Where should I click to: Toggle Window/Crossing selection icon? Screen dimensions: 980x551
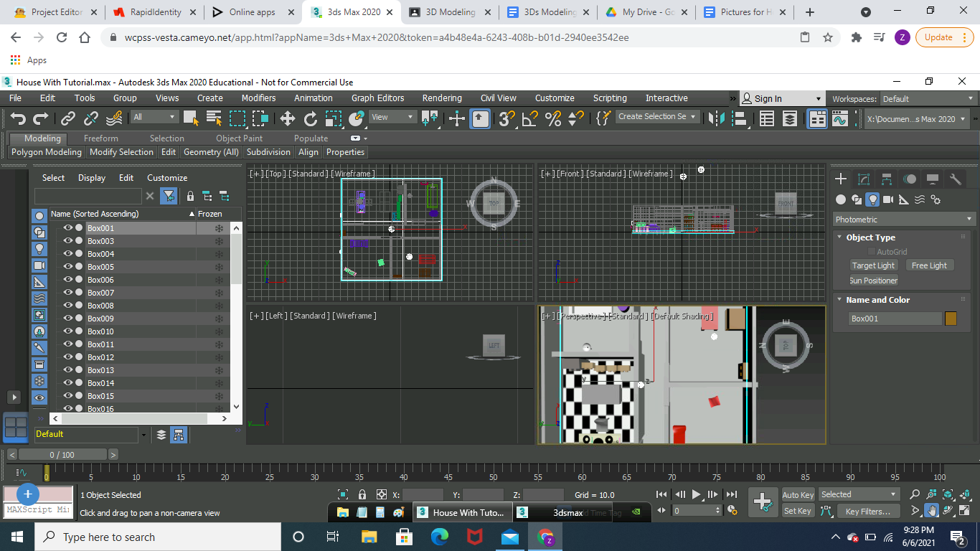[x=260, y=118]
